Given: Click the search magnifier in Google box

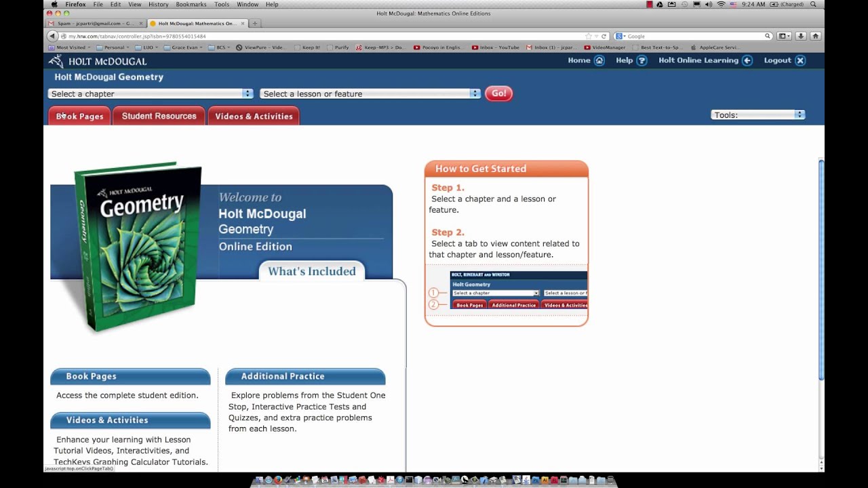Looking at the screenshot, I should [768, 36].
